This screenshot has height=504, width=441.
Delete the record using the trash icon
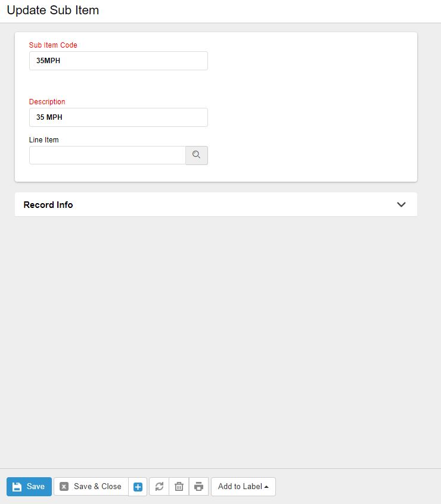(179, 487)
